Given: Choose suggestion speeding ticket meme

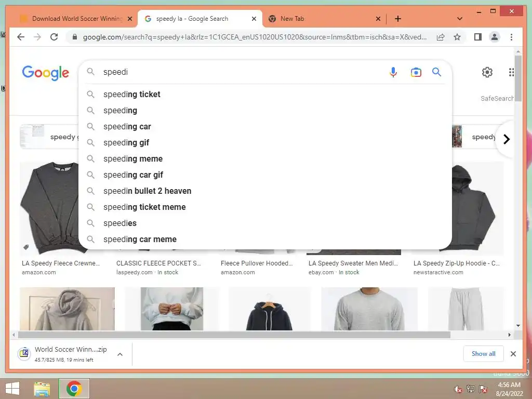Looking at the screenshot, I should pyautogui.click(x=265, y=207).
